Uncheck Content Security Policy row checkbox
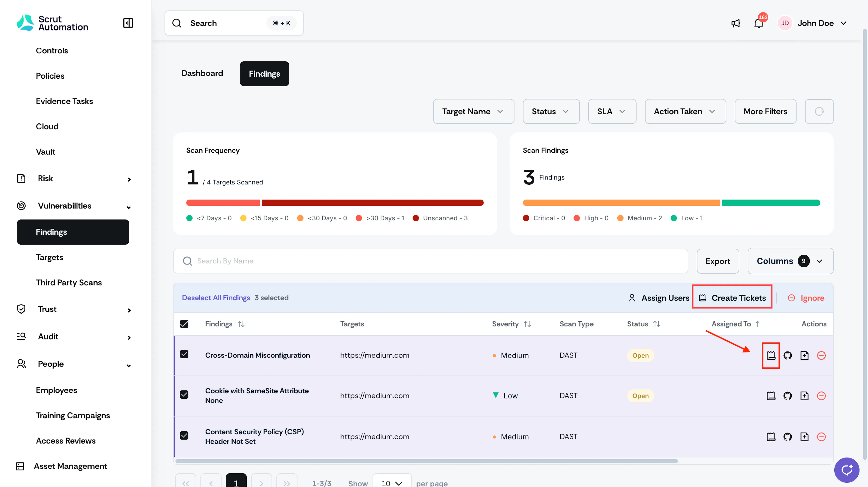 point(184,436)
